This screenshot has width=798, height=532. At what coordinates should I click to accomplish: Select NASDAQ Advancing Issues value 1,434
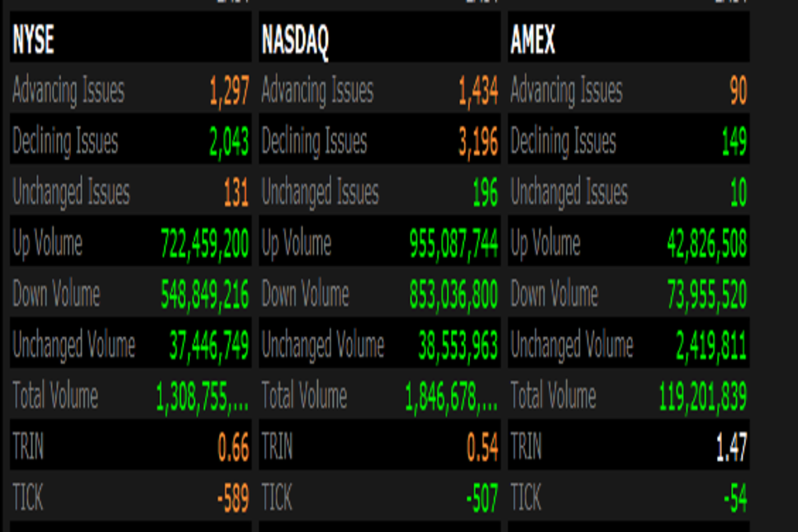pyautogui.click(x=478, y=91)
